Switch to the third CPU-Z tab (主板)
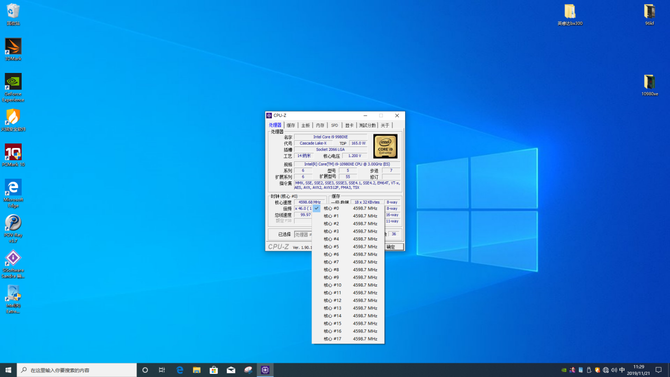Image resolution: width=670 pixels, height=377 pixels. click(305, 125)
